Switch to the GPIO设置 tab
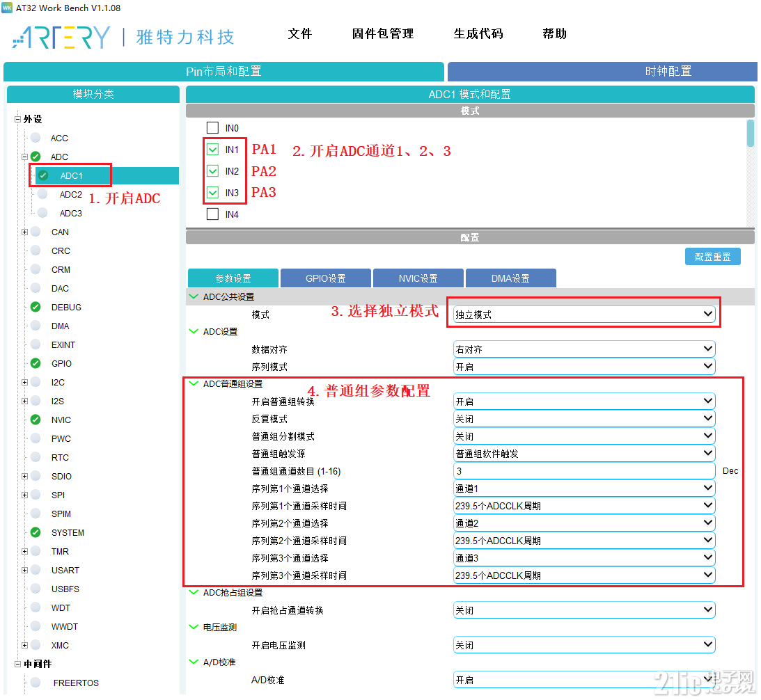761x700 pixels. (326, 278)
